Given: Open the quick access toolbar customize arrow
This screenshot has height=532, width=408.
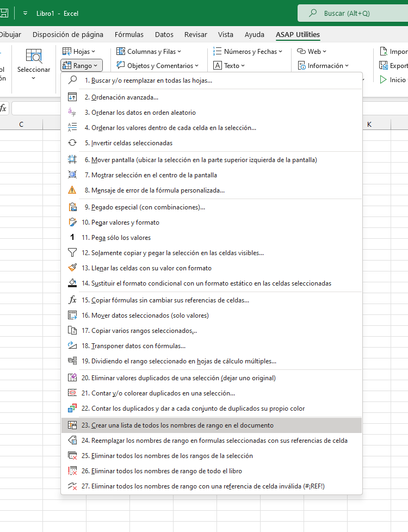Looking at the screenshot, I should [25, 13].
